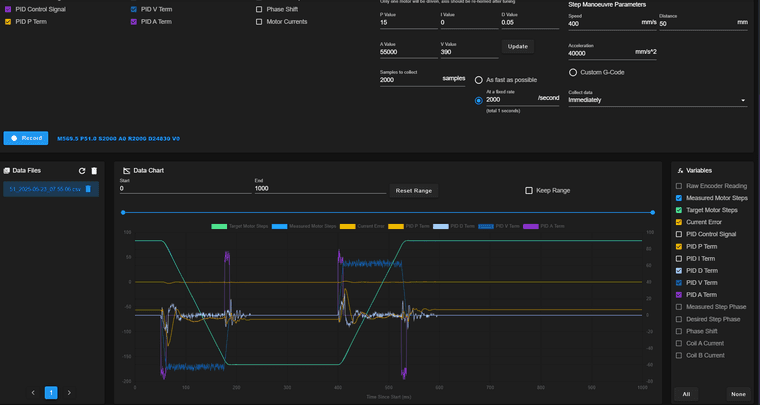Screen dimensions: 760x405
Task: Toggle Target Motor Steps in chart legend
Action: pos(240,226)
